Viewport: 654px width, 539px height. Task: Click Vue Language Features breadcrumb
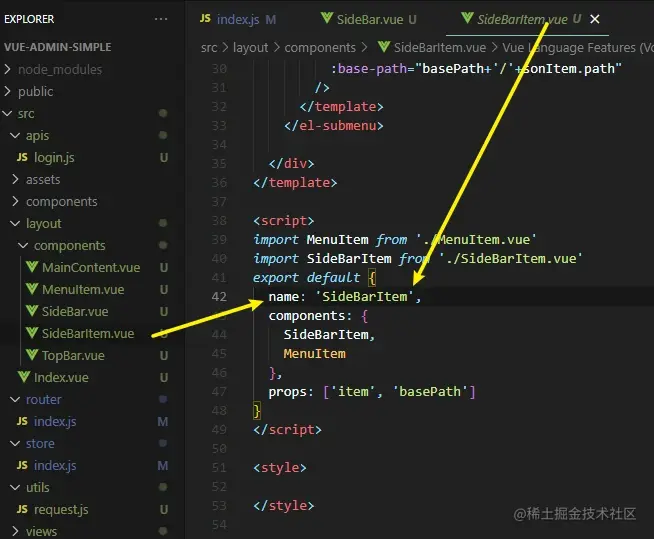pos(578,48)
